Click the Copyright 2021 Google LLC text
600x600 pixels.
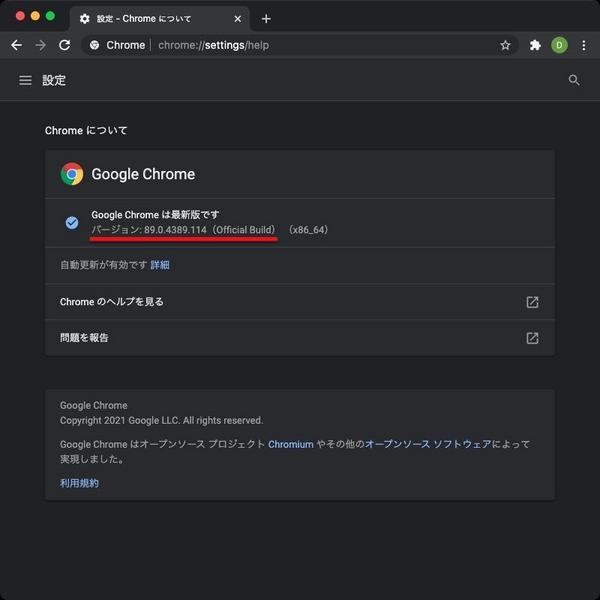[x=161, y=421]
